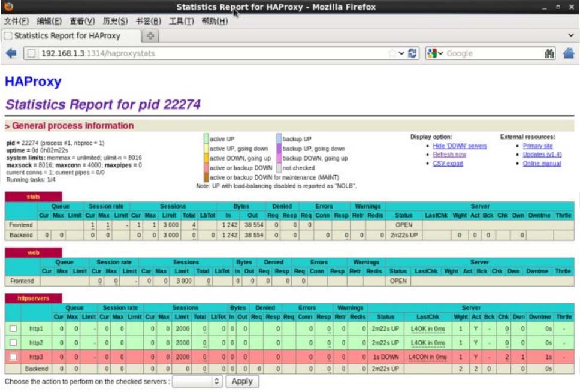
Task: Click the http3 server name cell
Action: [x=36, y=357]
